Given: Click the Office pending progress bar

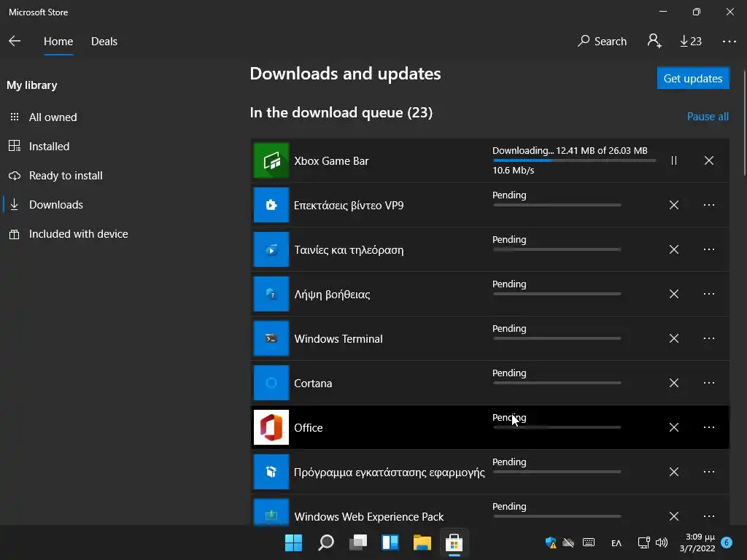Looking at the screenshot, I should click(x=557, y=427).
